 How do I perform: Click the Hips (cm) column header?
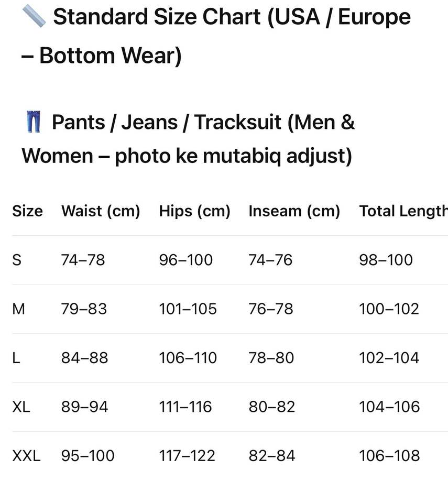(195, 211)
